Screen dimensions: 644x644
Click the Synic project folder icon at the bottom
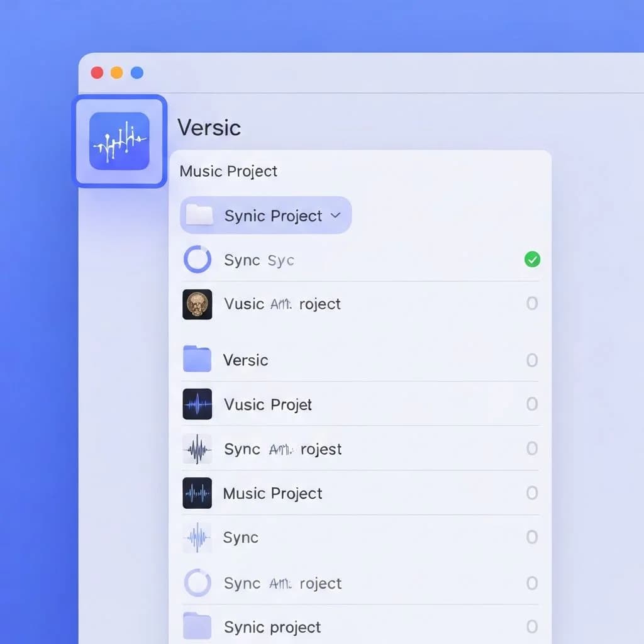[197, 626]
